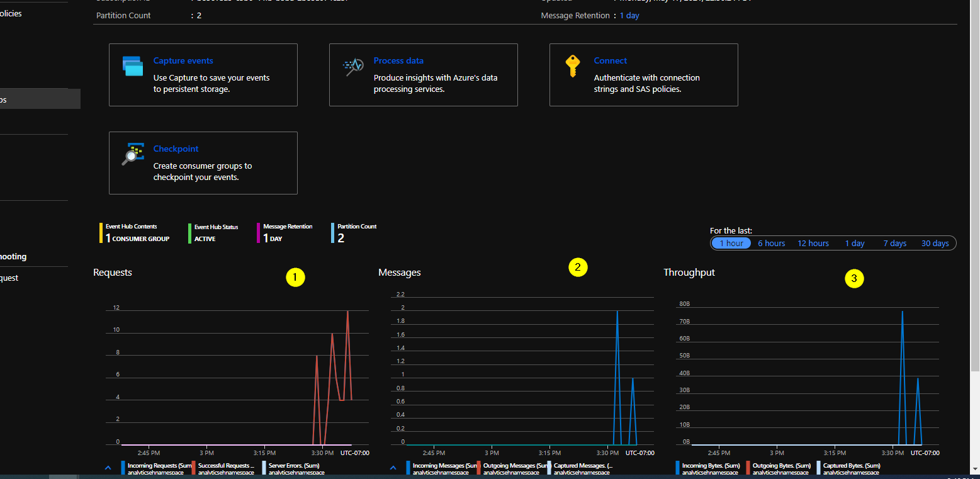The width and height of the screenshot is (980, 479).
Task: Click the Capture events link
Action: 183,60
